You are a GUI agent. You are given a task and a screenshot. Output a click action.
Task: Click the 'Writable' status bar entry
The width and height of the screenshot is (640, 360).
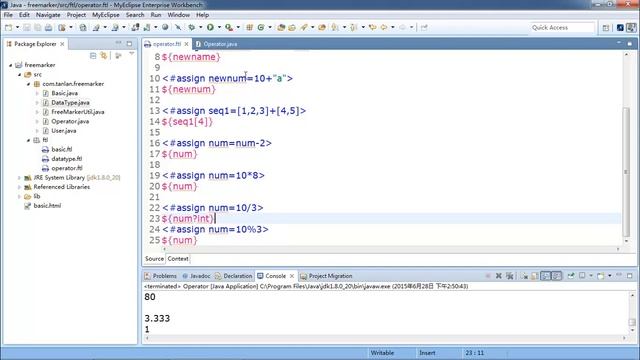(x=382, y=353)
